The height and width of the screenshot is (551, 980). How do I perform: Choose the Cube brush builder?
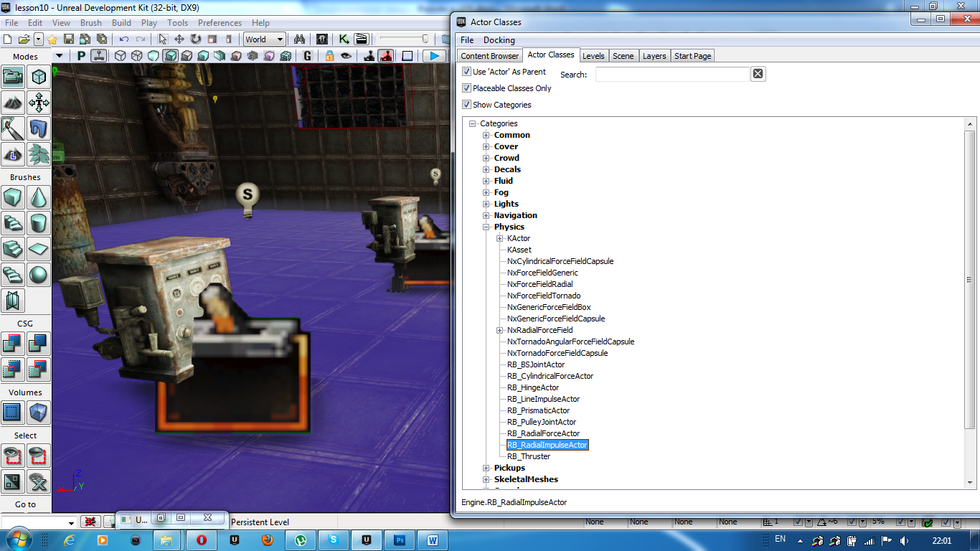click(x=13, y=197)
